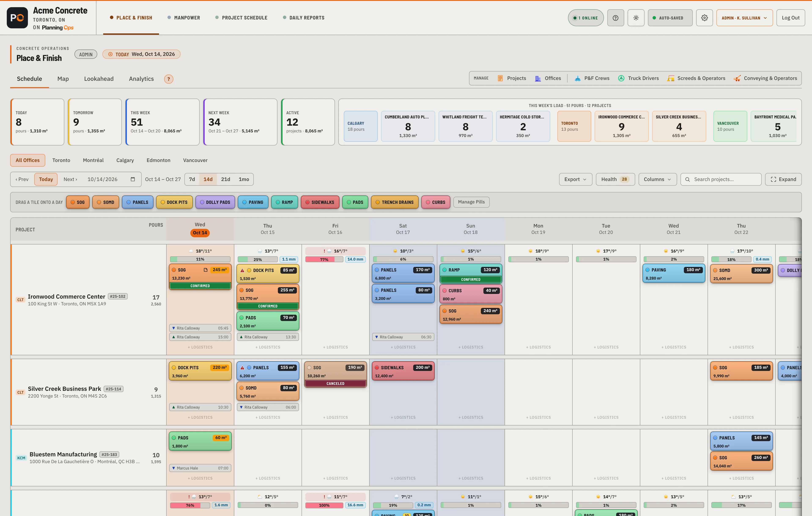Open Project Schedule module tab
This screenshot has height=516, width=812.
coord(241,18)
